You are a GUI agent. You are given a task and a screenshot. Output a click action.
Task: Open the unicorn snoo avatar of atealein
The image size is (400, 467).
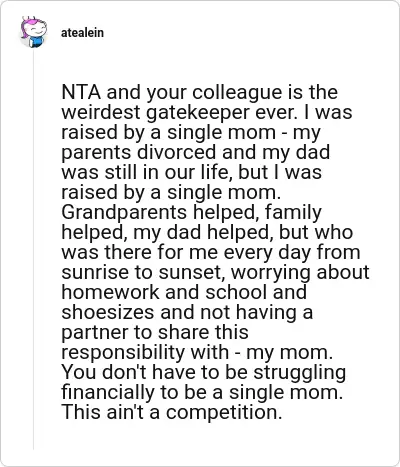(33, 32)
